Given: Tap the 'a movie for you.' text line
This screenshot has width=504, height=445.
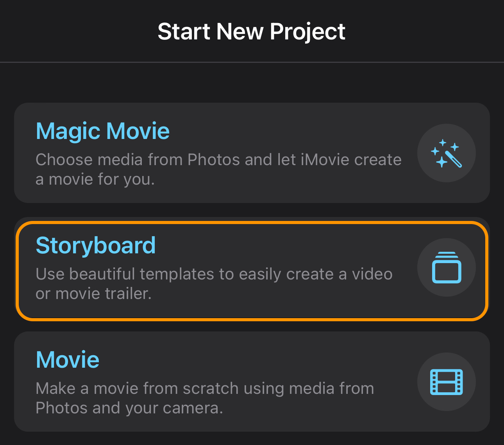Looking at the screenshot, I should tap(95, 180).
